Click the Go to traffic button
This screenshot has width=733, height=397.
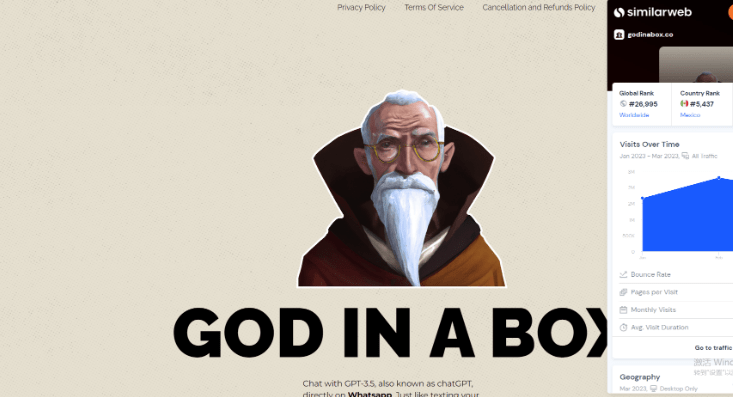click(x=713, y=347)
